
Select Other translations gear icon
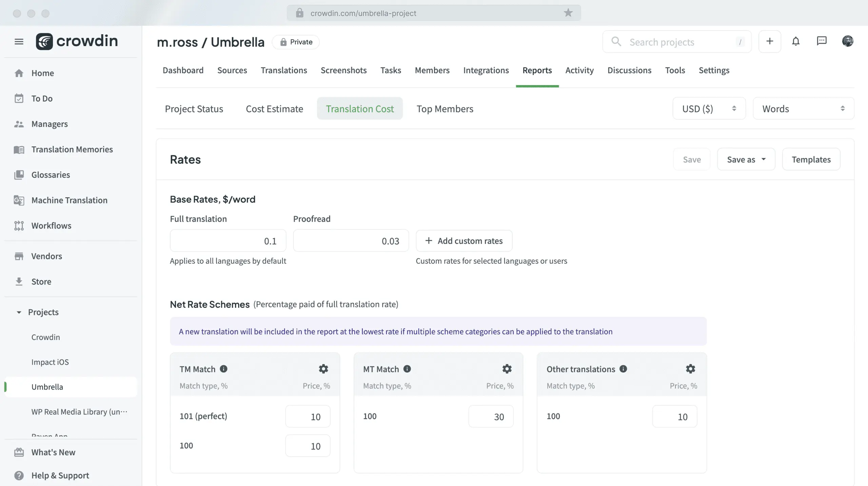(690, 368)
